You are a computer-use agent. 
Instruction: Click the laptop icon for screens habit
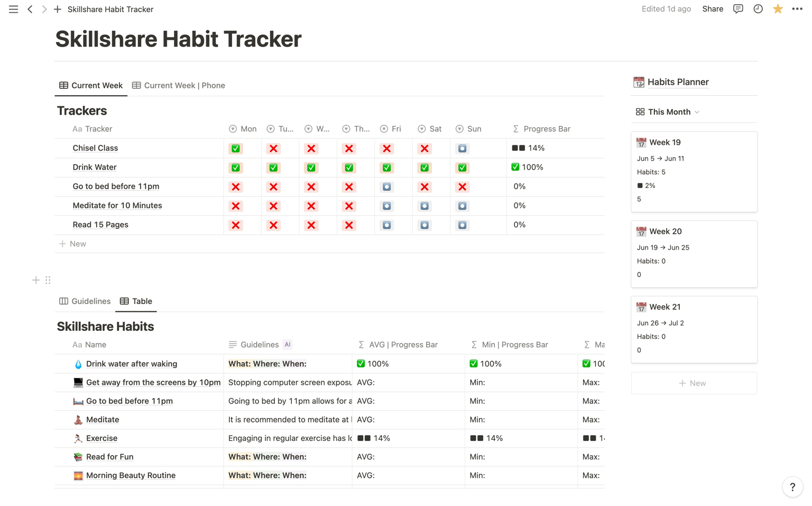78,382
